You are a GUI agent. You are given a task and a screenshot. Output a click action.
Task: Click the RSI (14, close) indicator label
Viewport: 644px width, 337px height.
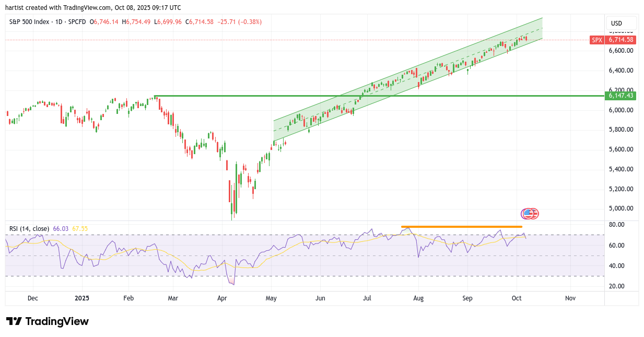point(29,228)
